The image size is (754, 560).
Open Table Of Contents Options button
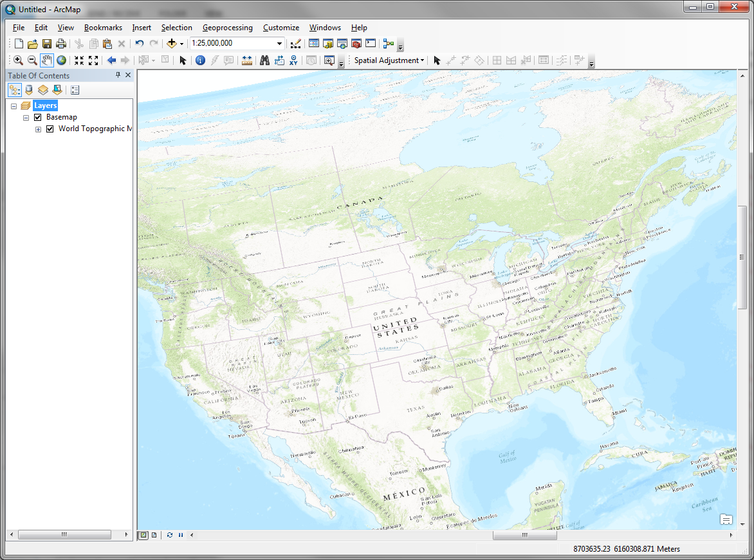coord(75,90)
